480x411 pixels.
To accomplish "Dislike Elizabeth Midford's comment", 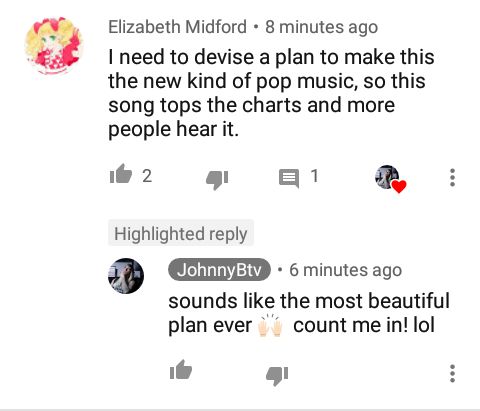I will [217, 179].
